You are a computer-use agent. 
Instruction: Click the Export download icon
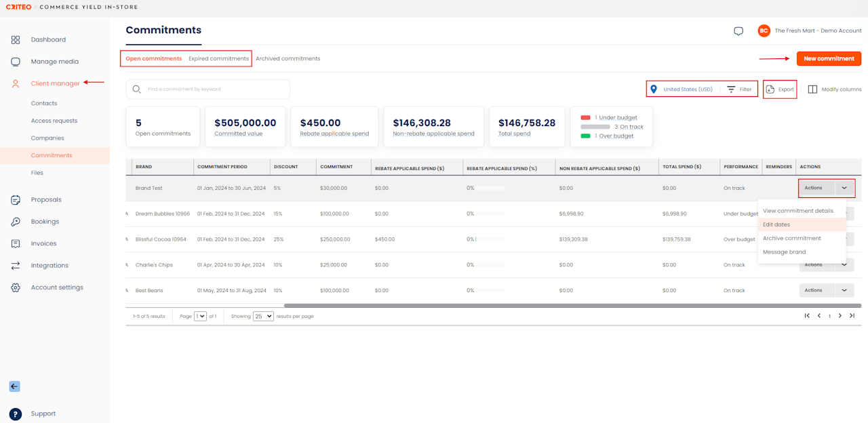pyautogui.click(x=770, y=89)
